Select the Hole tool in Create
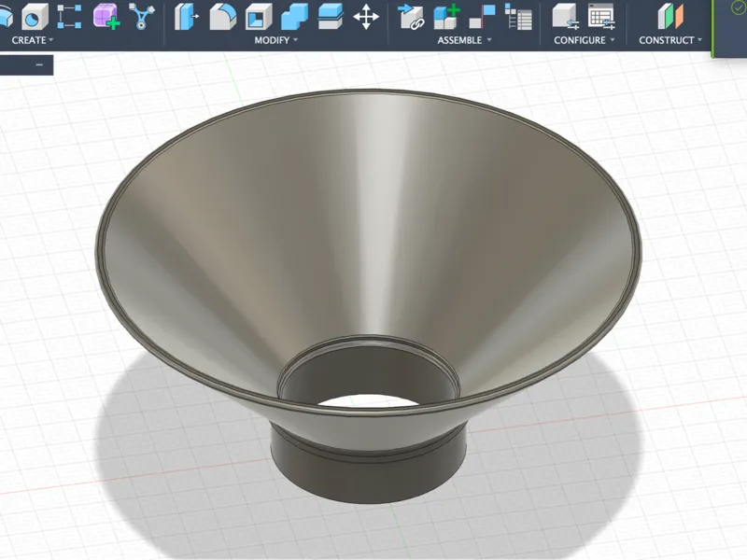The image size is (747, 560). (35, 16)
